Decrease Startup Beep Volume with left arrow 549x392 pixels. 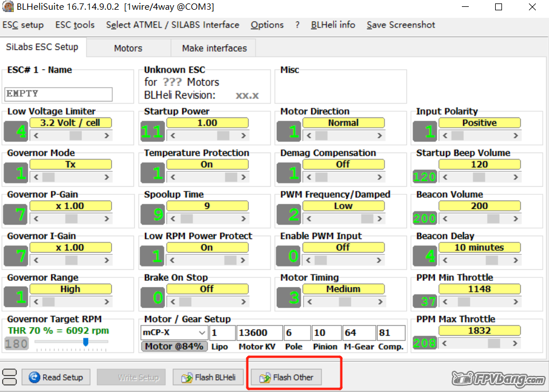click(445, 177)
